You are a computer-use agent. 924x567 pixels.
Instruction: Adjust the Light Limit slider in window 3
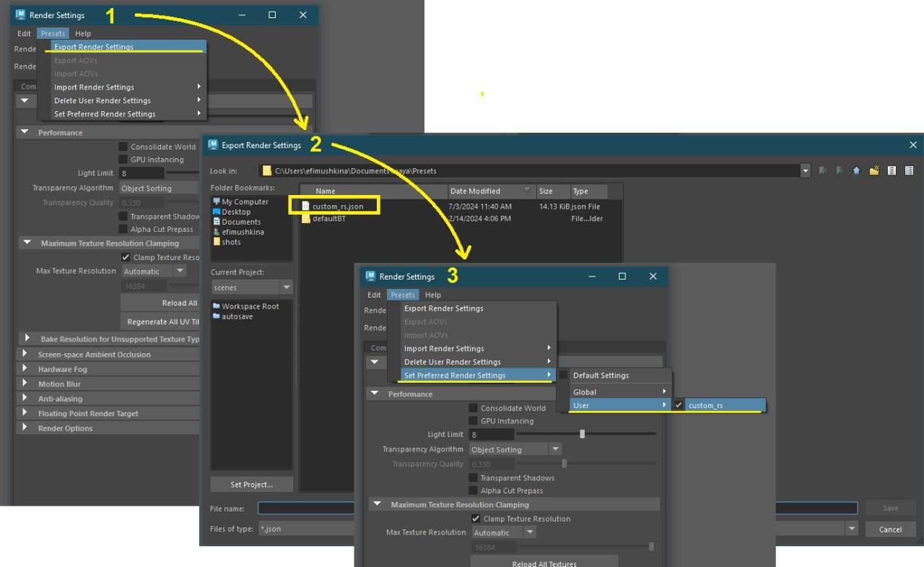pos(582,434)
